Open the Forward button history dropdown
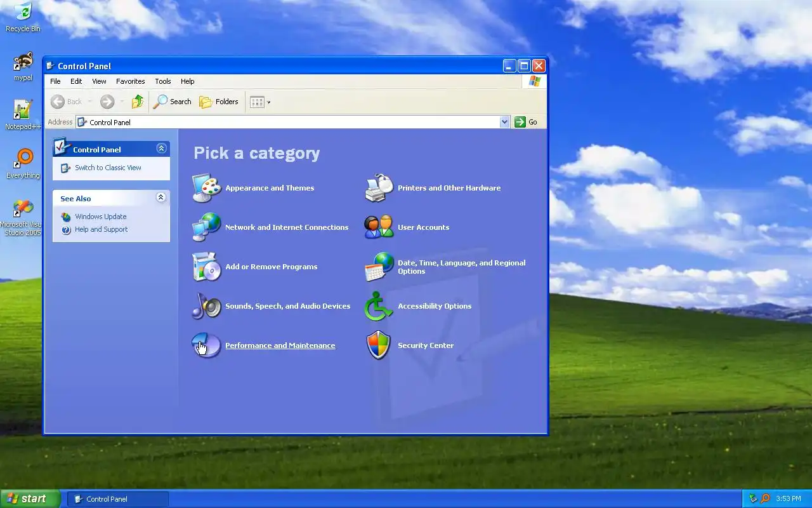812x508 pixels. (122, 102)
